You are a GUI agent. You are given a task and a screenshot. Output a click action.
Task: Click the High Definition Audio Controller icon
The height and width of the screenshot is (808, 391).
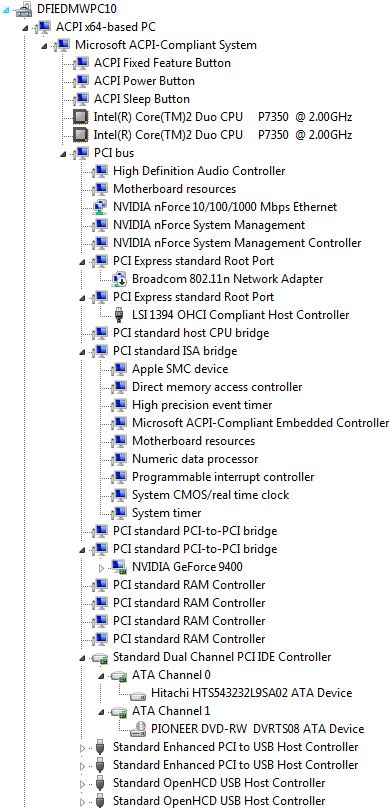tap(100, 171)
